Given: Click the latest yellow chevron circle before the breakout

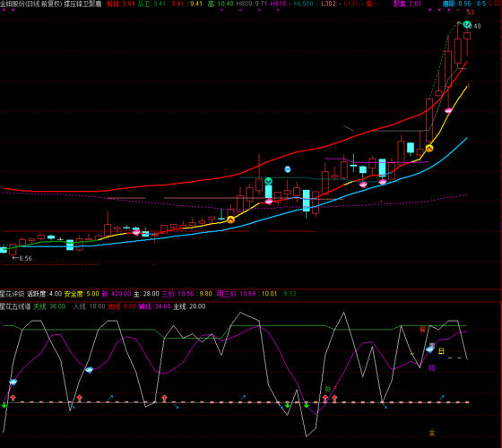Looking at the screenshot, I should click(429, 148).
